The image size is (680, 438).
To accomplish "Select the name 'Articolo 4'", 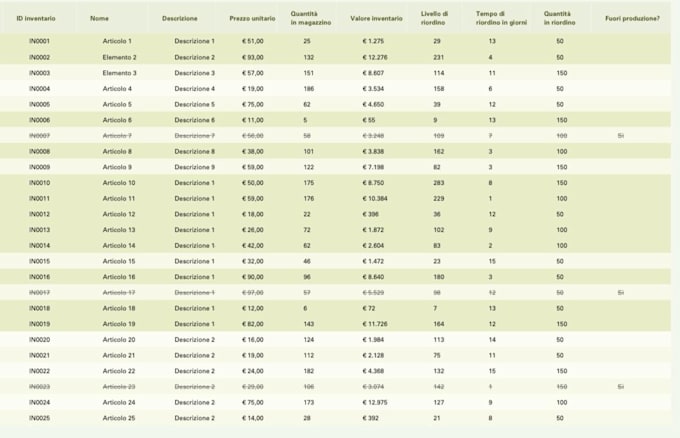I will (x=117, y=88).
